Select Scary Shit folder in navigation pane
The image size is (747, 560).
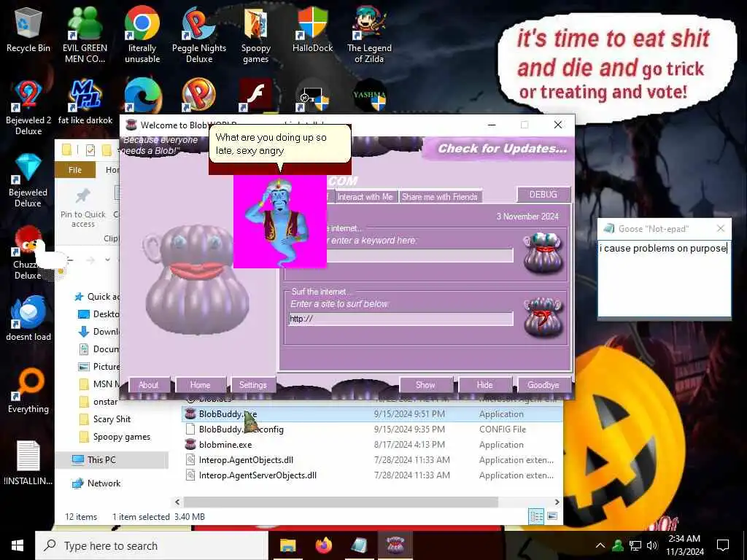(105, 419)
